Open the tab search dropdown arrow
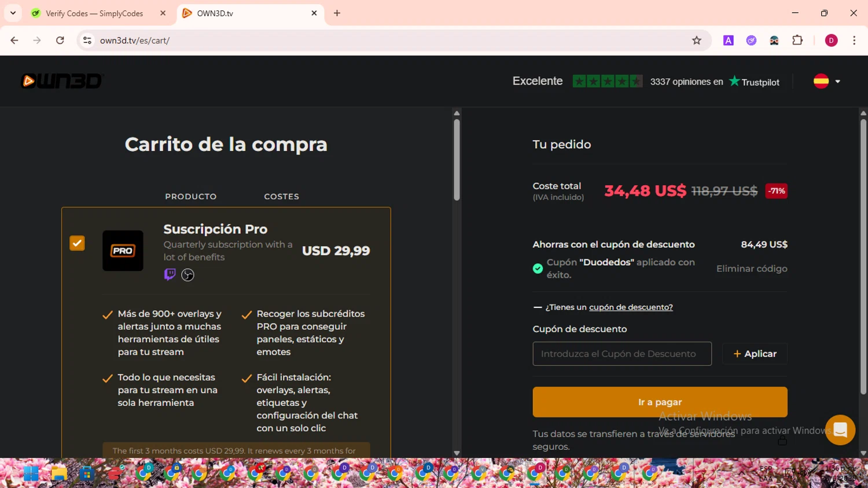This screenshot has width=868, height=488. pos(13,13)
